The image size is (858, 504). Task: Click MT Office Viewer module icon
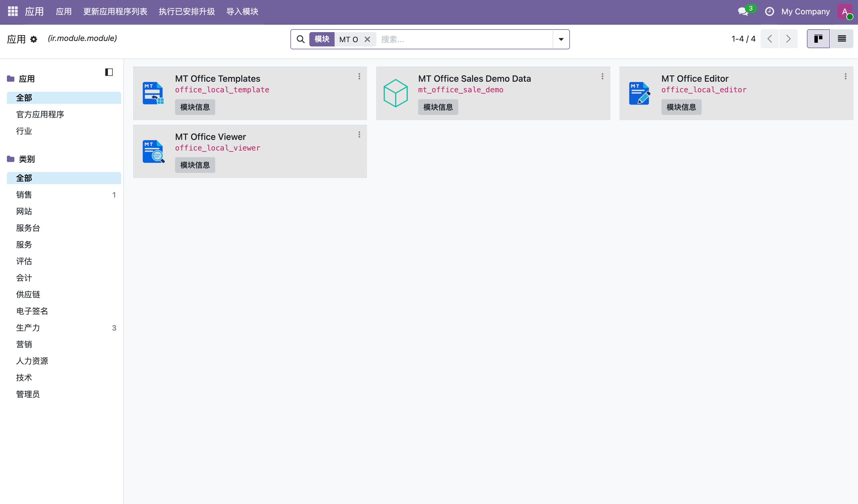(x=153, y=151)
